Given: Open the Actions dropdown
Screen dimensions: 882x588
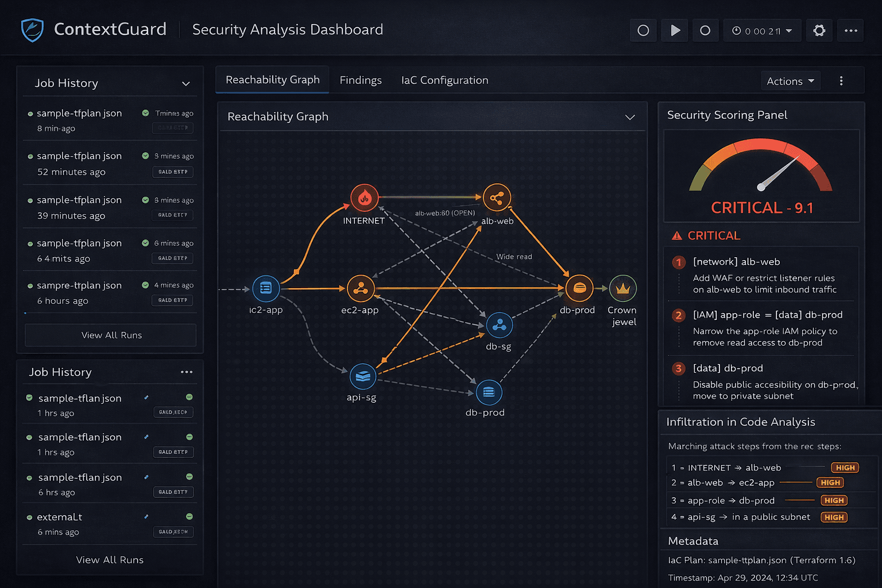Looking at the screenshot, I should (x=791, y=80).
